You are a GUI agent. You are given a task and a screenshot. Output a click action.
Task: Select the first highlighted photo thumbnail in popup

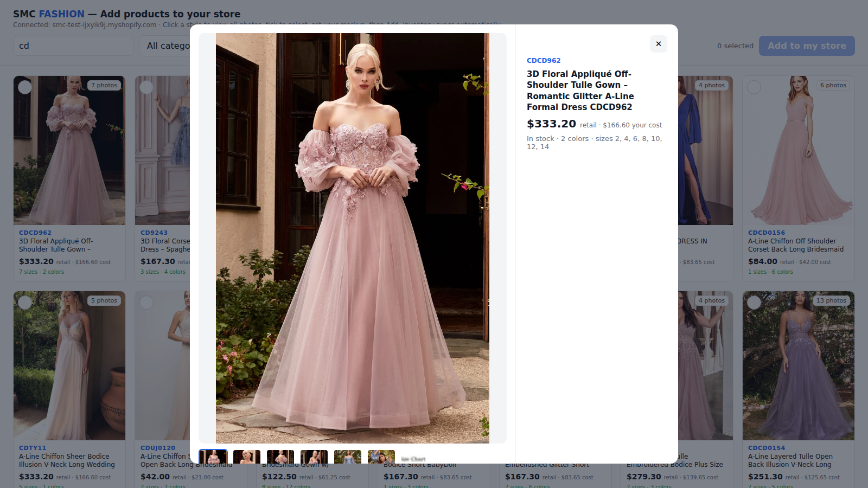point(213,457)
